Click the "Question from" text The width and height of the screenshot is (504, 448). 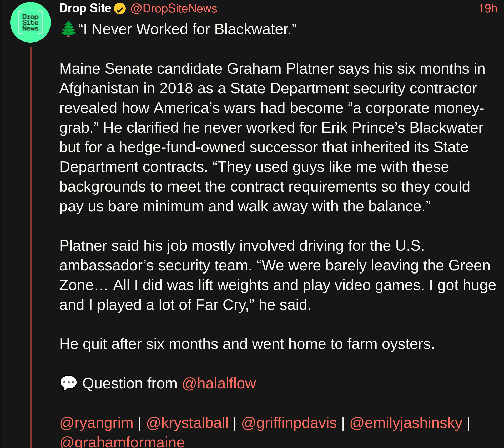click(130, 383)
